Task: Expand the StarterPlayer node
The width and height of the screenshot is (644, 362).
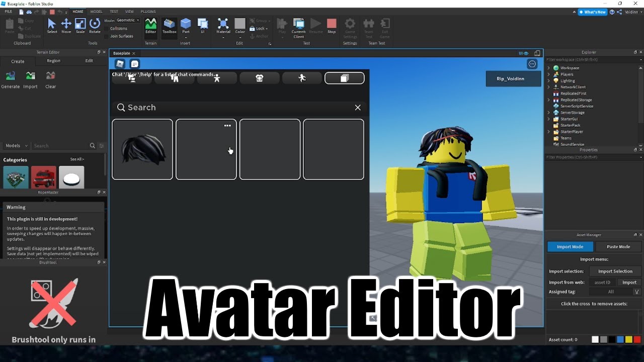Action: coord(549,132)
